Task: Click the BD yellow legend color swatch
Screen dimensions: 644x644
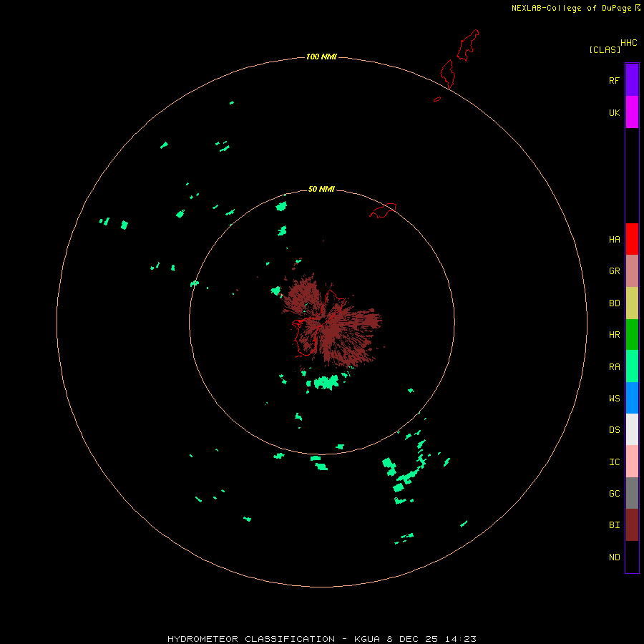Action: pyautogui.click(x=632, y=303)
